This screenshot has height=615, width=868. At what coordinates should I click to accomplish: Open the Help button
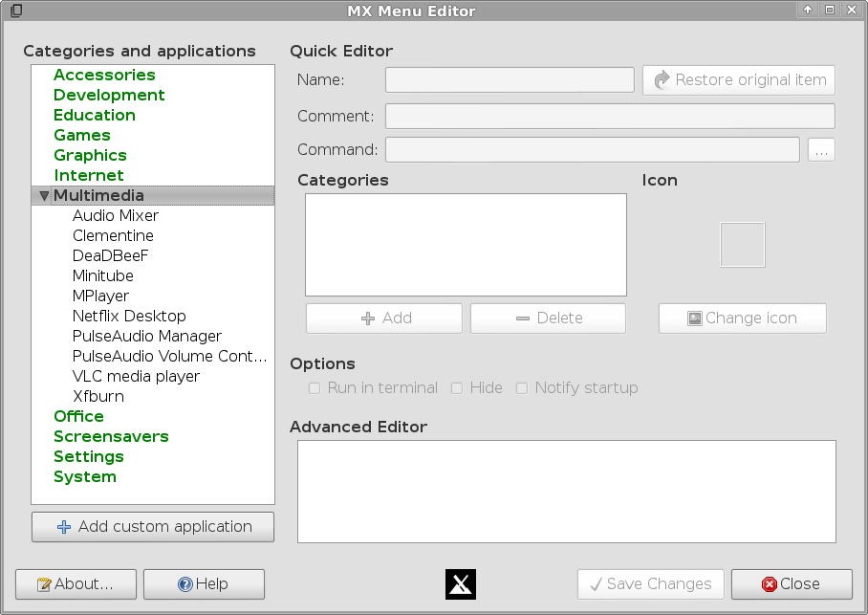pyautogui.click(x=204, y=584)
